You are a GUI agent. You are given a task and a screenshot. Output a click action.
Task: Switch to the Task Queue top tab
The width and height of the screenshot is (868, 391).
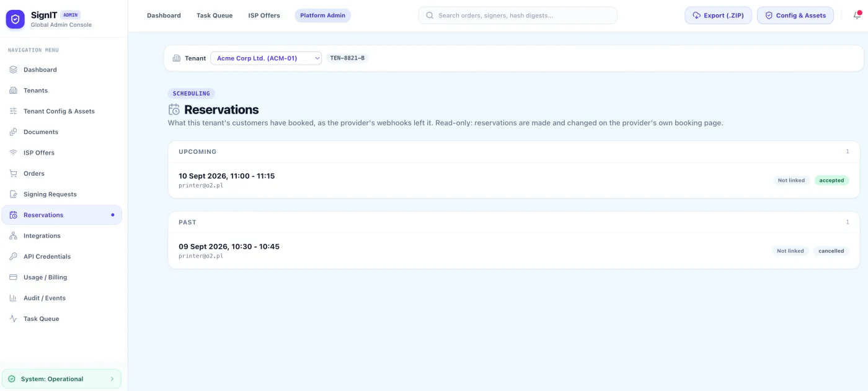pyautogui.click(x=215, y=16)
